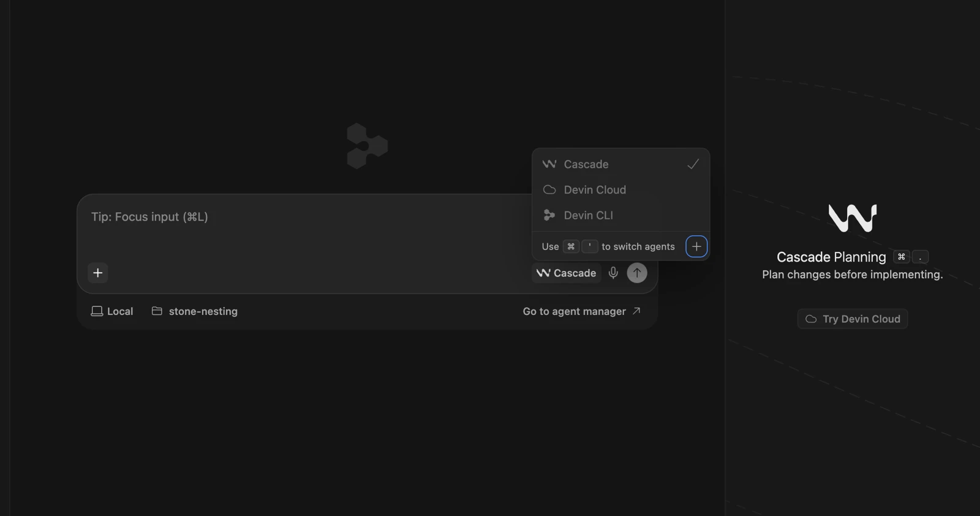Click the cloud icon beside Devin Cloud
The image size is (980, 516).
(549, 190)
